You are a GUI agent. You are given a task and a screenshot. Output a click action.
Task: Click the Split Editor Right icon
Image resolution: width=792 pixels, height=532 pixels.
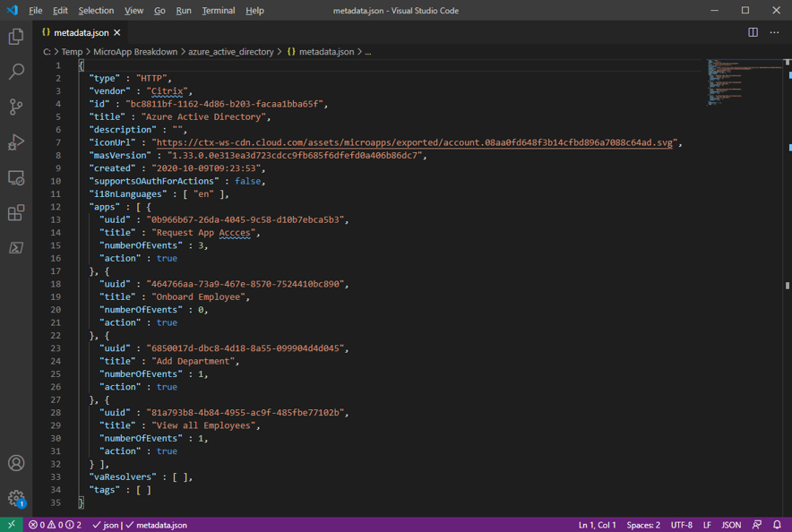[753, 32]
